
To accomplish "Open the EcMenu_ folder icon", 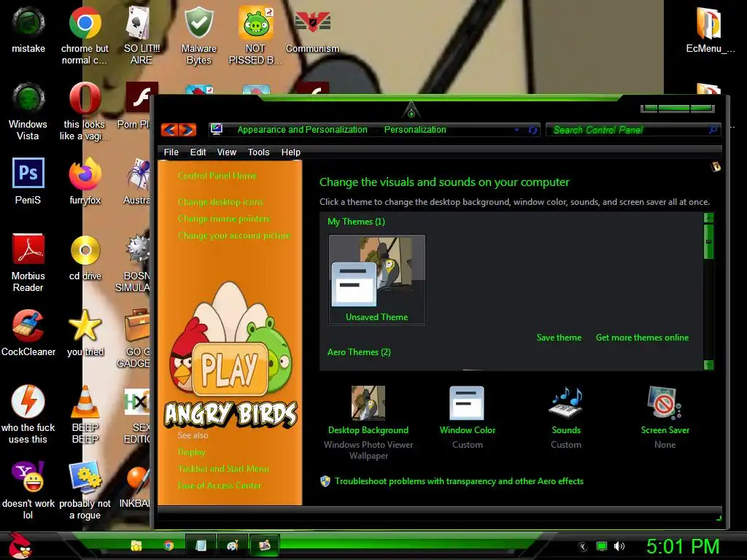I will (710, 29).
